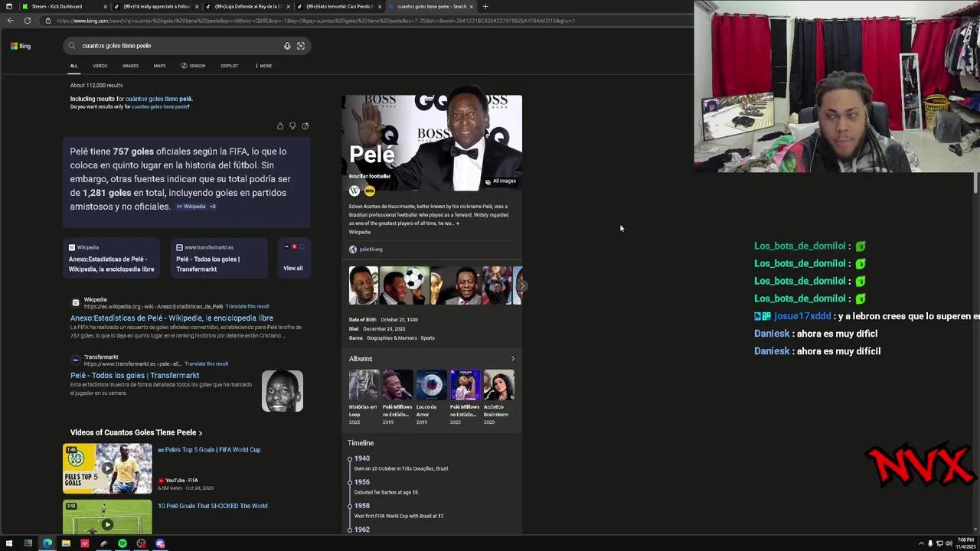Click 10 Pelé Goals That SHOCKED The World
Viewport: 980px width, 551px height.
[x=213, y=506]
